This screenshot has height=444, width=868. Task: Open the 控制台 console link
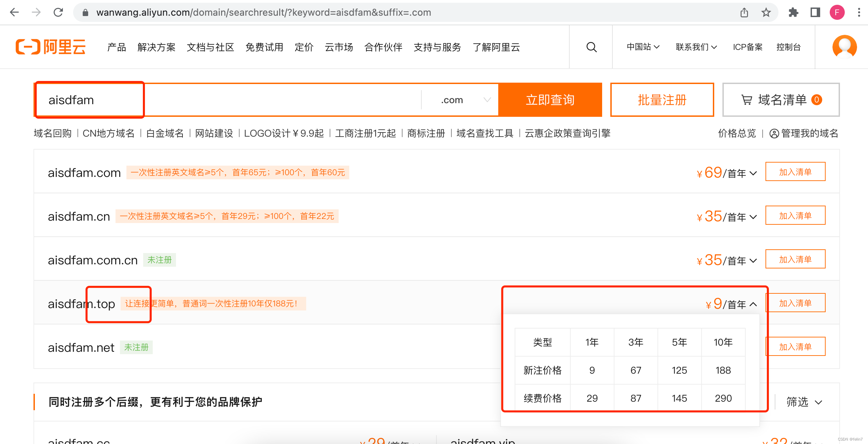[788, 47]
